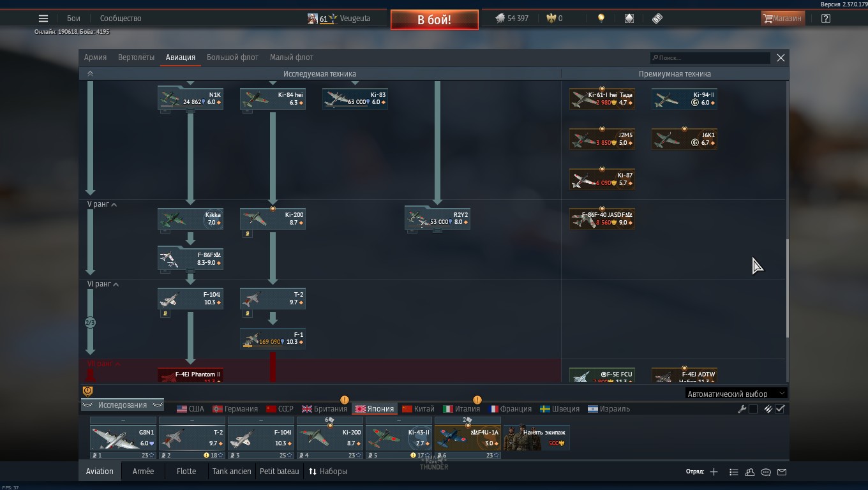Select the Armée preset
Viewport: 868px width, 490px height.
point(143,471)
